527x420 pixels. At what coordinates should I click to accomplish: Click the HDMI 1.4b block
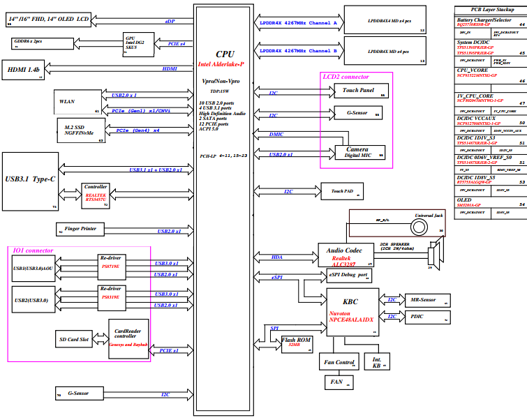pos(23,70)
